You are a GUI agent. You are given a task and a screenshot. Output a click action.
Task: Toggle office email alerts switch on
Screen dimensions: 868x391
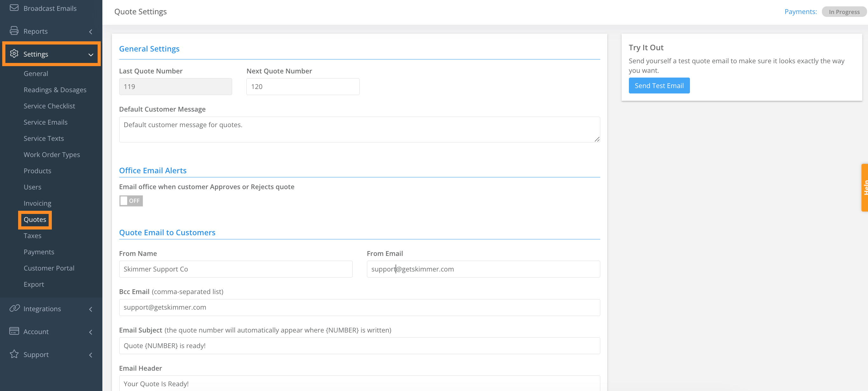[131, 201]
